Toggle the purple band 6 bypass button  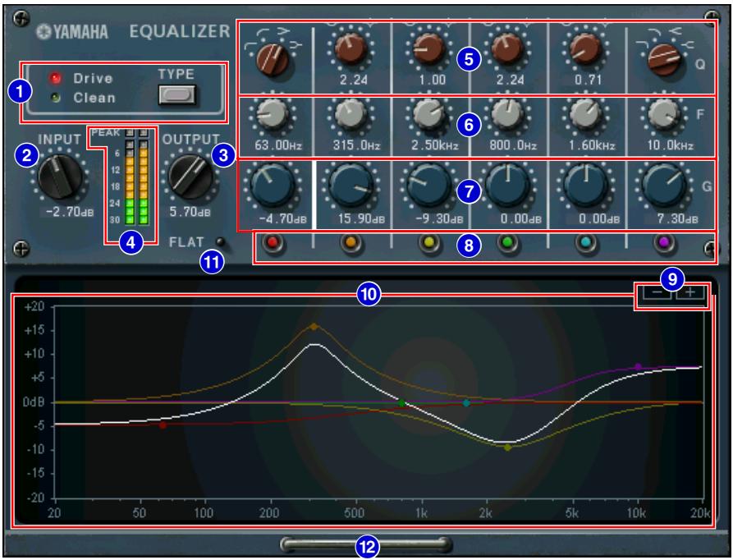point(665,243)
